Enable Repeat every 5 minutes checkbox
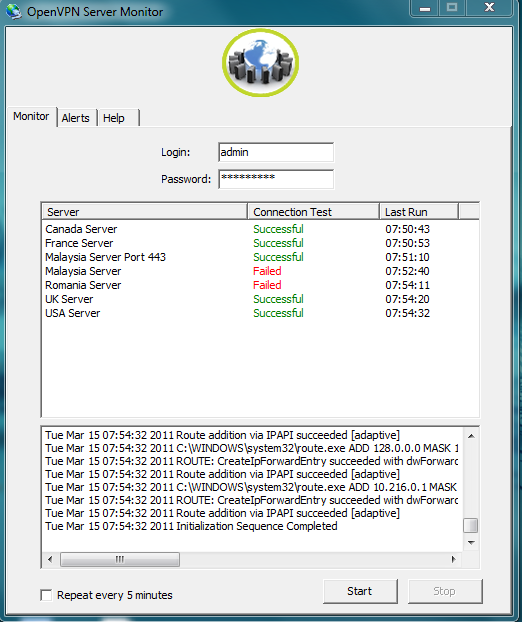The height and width of the screenshot is (622, 522). [46, 595]
